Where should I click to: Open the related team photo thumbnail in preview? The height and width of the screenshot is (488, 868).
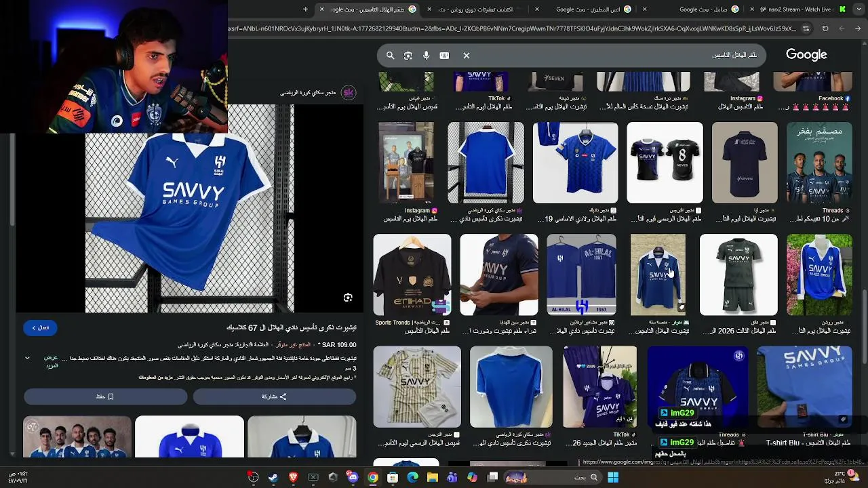[77, 436]
